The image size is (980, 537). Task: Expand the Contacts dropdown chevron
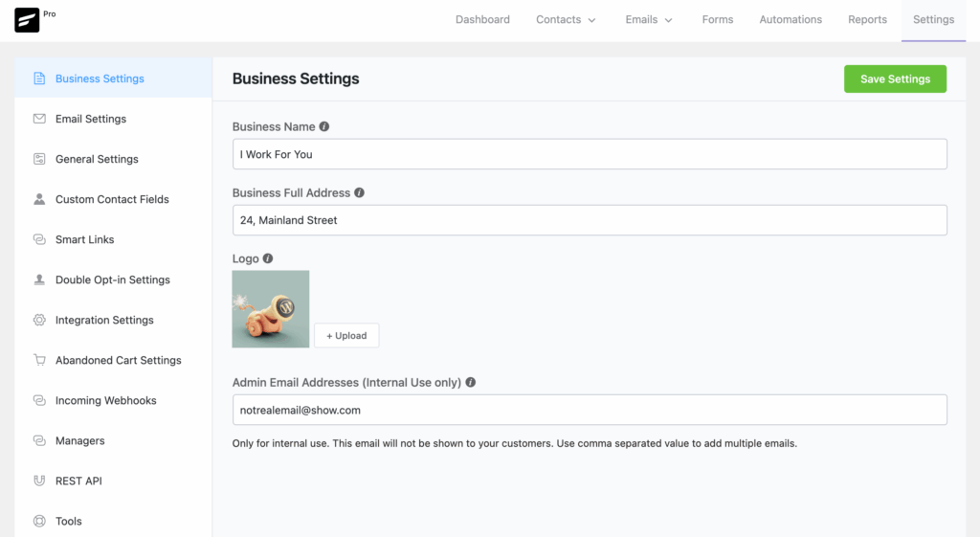tap(591, 20)
